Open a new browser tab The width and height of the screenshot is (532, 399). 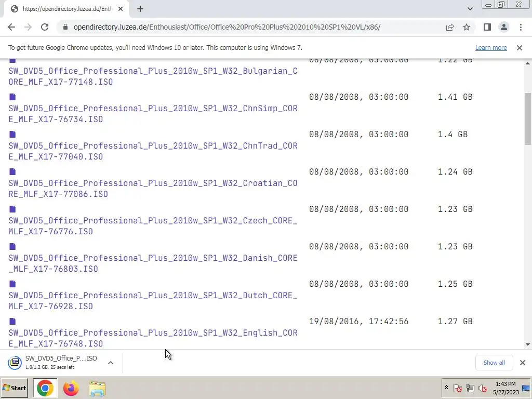pyautogui.click(x=140, y=9)
